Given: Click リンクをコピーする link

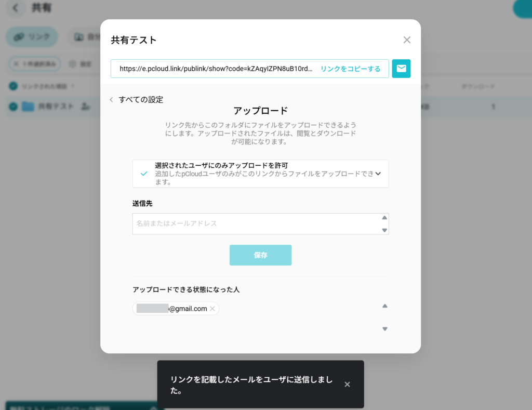Looking at the screenshot, I should pyautogui.click(x=350, y=69).
